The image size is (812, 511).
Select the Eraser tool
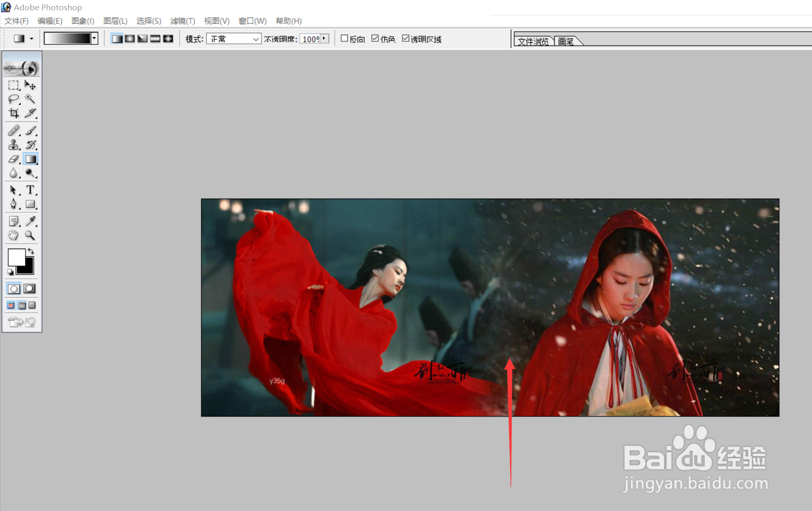(14, 159)
